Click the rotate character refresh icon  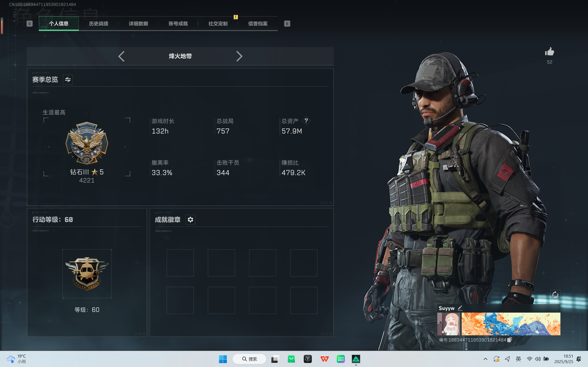pos(555,295)
